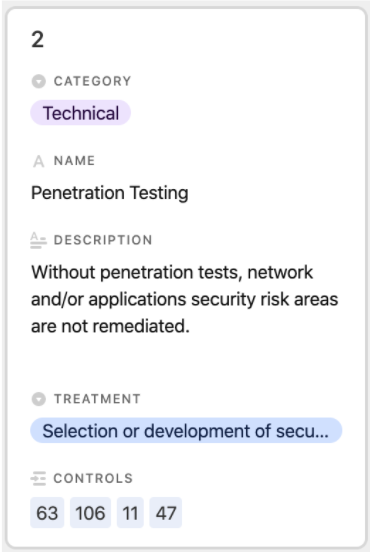Click the Description long-text field icon

[38, 240]
